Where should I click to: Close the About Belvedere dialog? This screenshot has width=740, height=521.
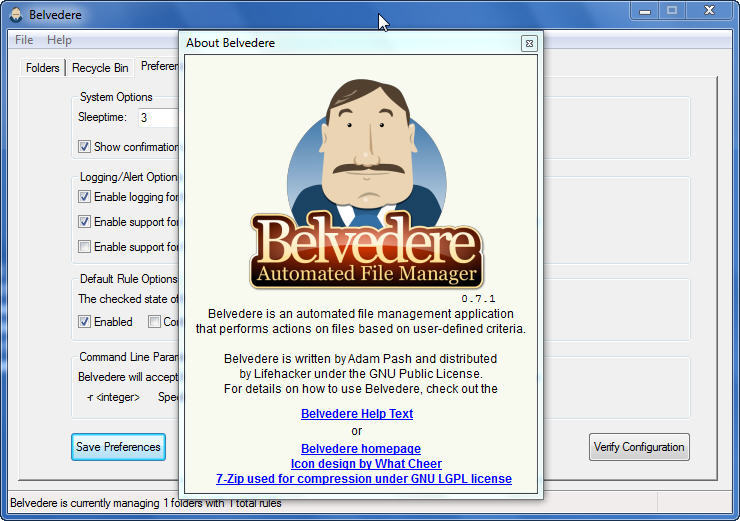[529, 43]
